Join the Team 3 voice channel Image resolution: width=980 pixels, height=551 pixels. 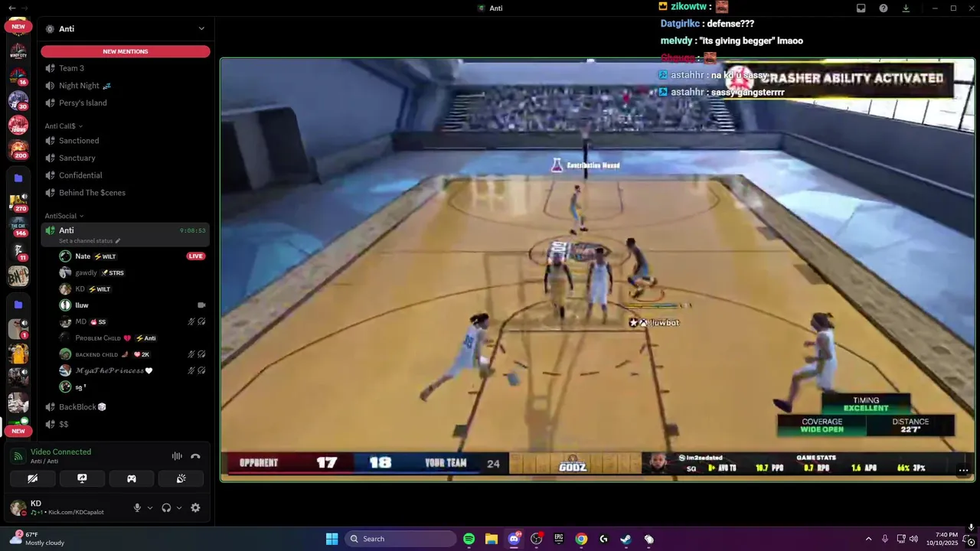tap(126, 68)
